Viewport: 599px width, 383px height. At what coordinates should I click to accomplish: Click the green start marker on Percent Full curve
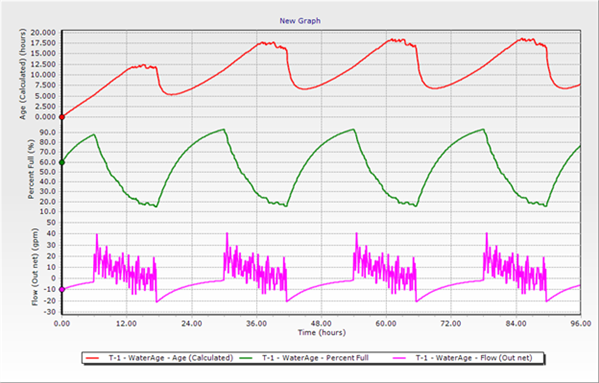[x=62, y=162]
